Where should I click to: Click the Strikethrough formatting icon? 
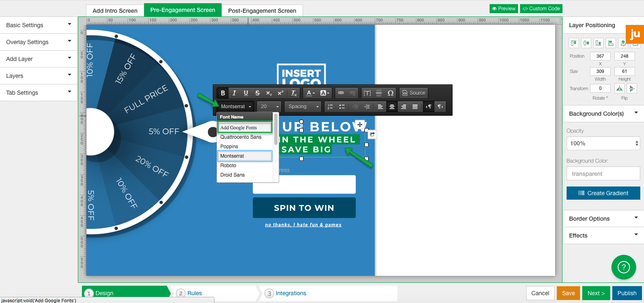coord(257,93)
